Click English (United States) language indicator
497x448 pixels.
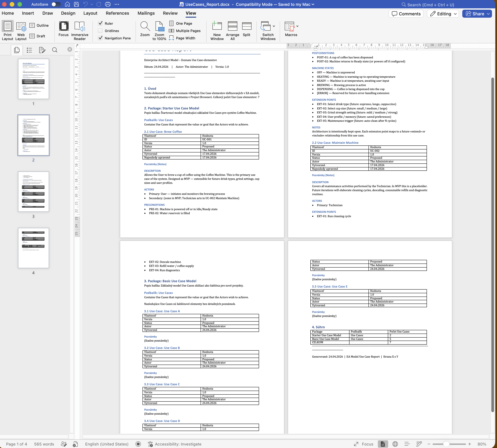tap(107, 444)
